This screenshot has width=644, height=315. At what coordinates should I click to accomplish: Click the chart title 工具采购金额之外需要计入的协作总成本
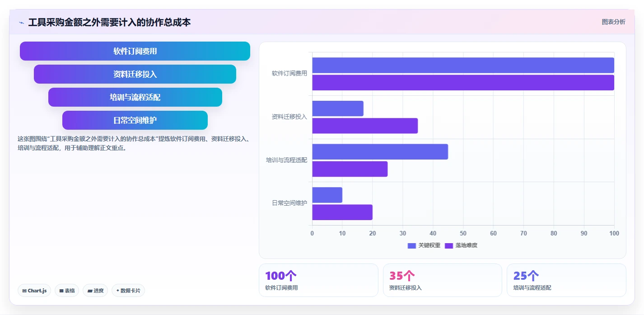pyautogui.click(x=109, y=22)
